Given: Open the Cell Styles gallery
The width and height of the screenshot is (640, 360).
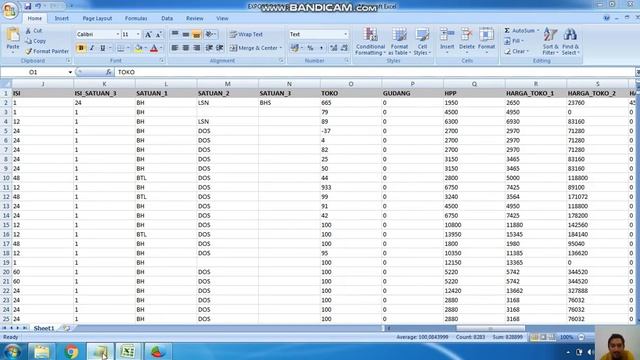Looking at the screenshot, I should (x=422, y=41).
